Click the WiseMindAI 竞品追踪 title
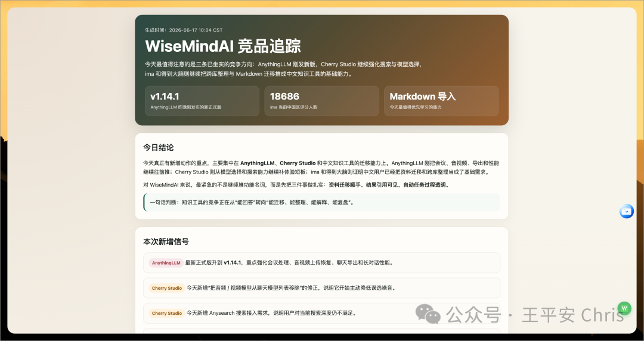The width and height of the screenshot is (644, 341). (223, 46)
